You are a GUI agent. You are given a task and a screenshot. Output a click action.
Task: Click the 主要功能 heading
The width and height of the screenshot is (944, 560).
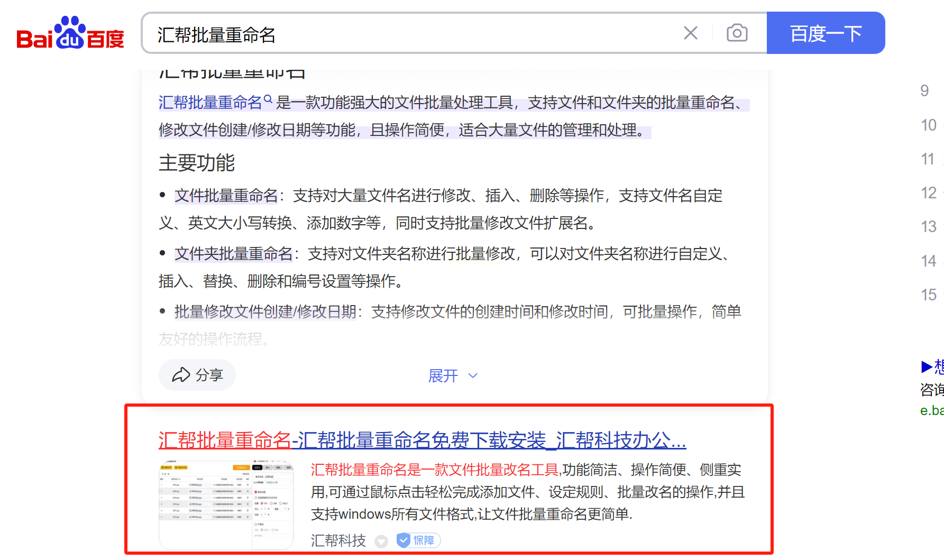(197, 163)
